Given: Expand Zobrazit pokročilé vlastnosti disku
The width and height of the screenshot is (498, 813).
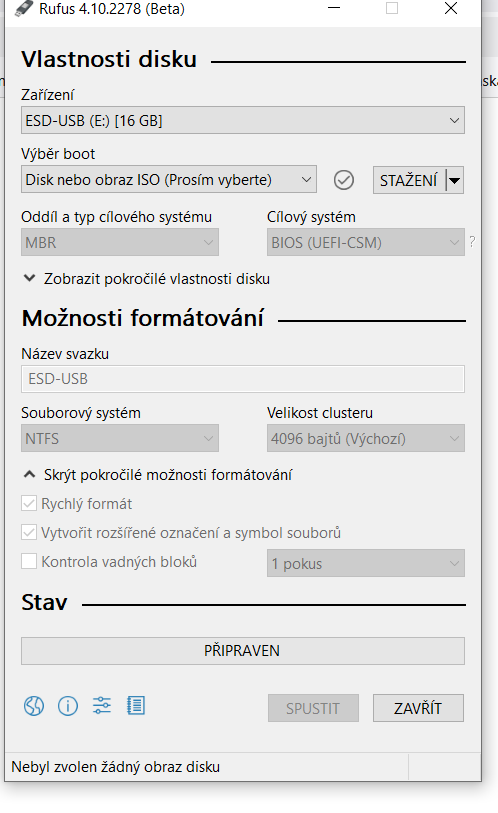Looking at the screenshot, I should point(147,279).
